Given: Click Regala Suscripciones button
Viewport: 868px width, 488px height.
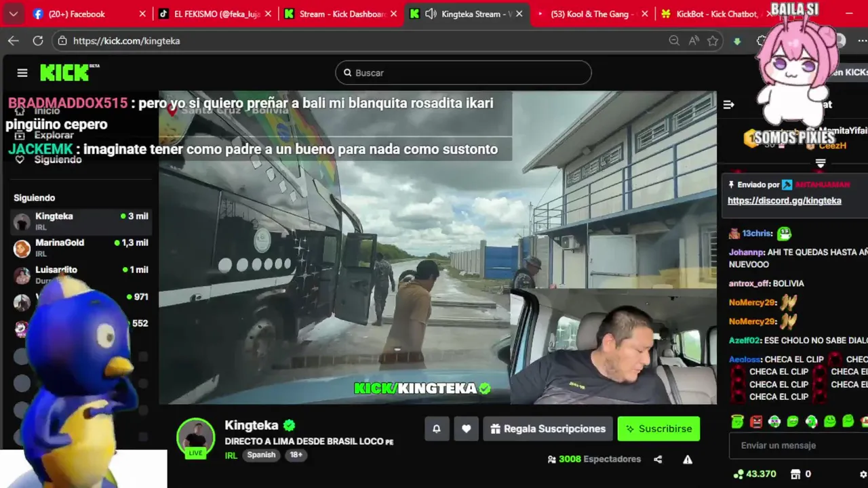Looking at the screenshot, I should click(x=548, y=429).
